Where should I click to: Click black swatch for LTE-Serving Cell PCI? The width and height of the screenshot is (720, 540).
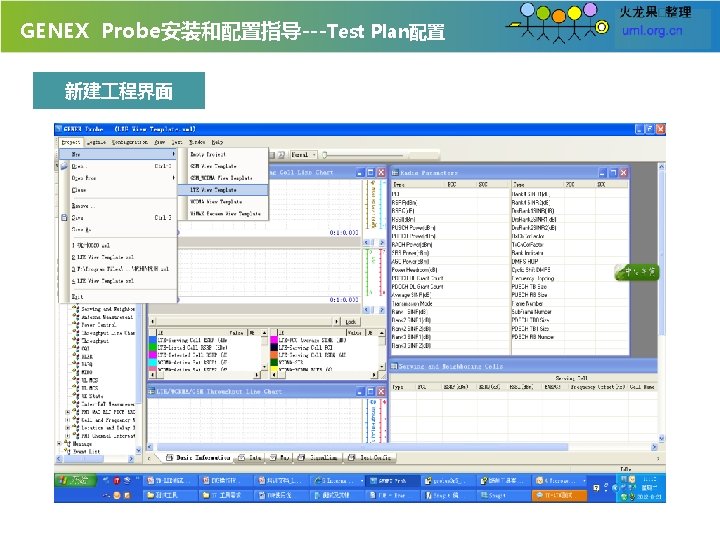click(274, 348)
